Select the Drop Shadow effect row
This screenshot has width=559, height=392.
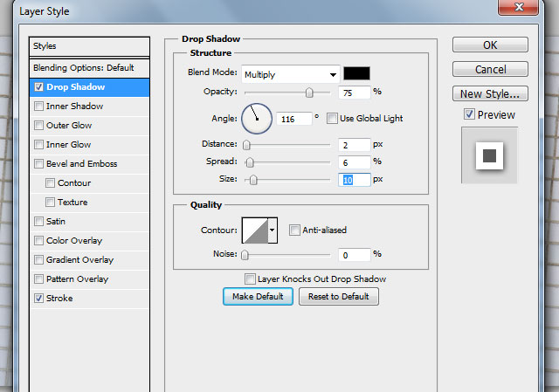pyautogui.click(x=89, y=87)
